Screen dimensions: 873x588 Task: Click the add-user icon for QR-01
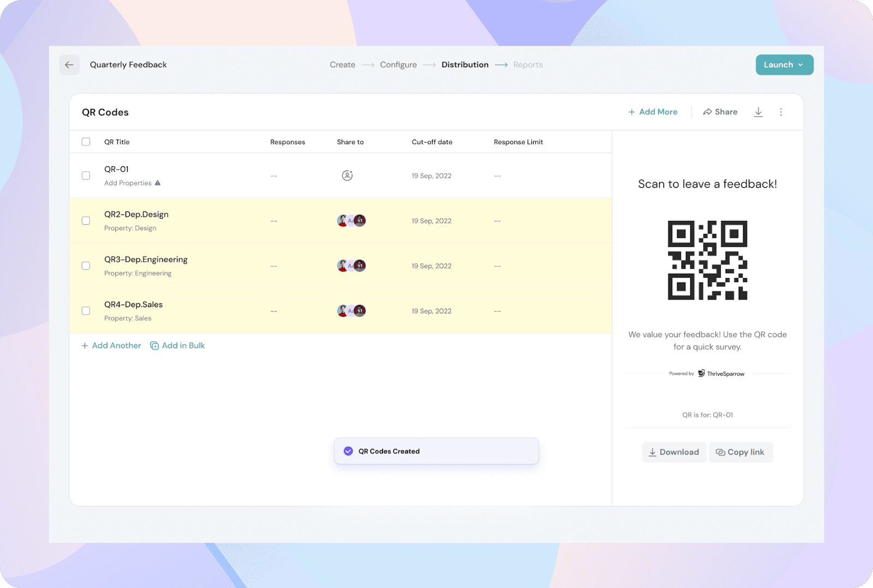click(x=347, y=176)
